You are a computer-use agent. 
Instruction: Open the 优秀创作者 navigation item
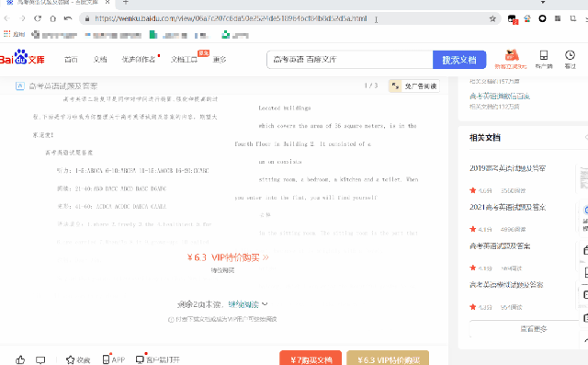coord(139,59)
